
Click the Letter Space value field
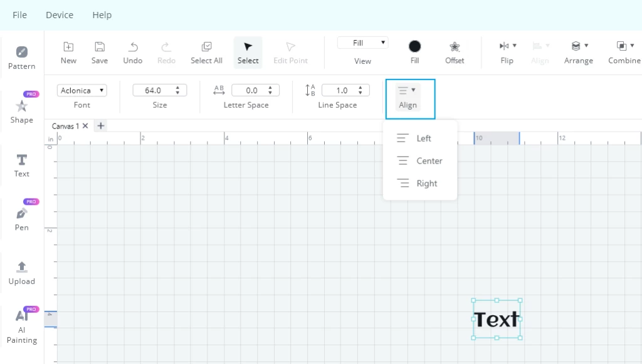(x=251, y=90)
